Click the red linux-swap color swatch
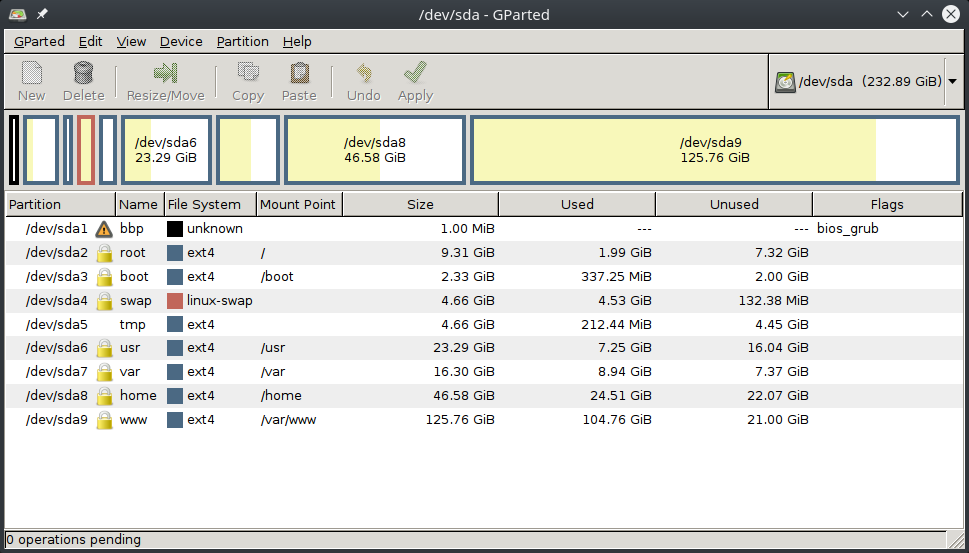 click(175, 301)
